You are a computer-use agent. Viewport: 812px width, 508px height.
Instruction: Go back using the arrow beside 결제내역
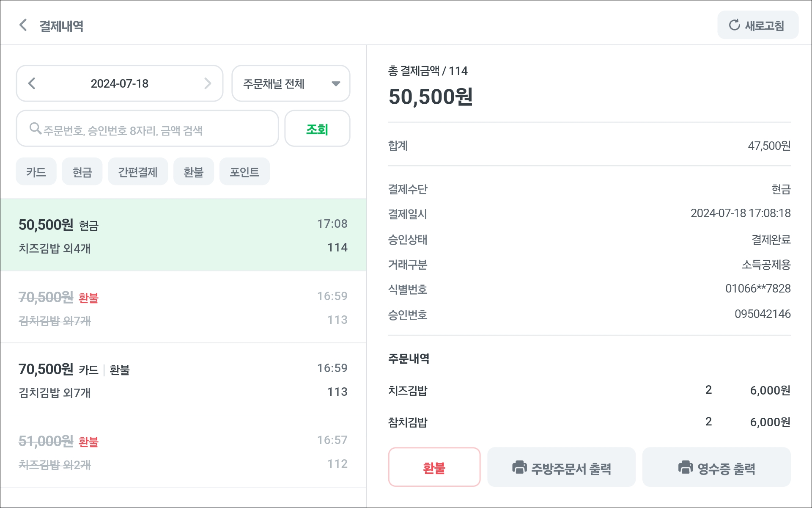pos(23,25)
